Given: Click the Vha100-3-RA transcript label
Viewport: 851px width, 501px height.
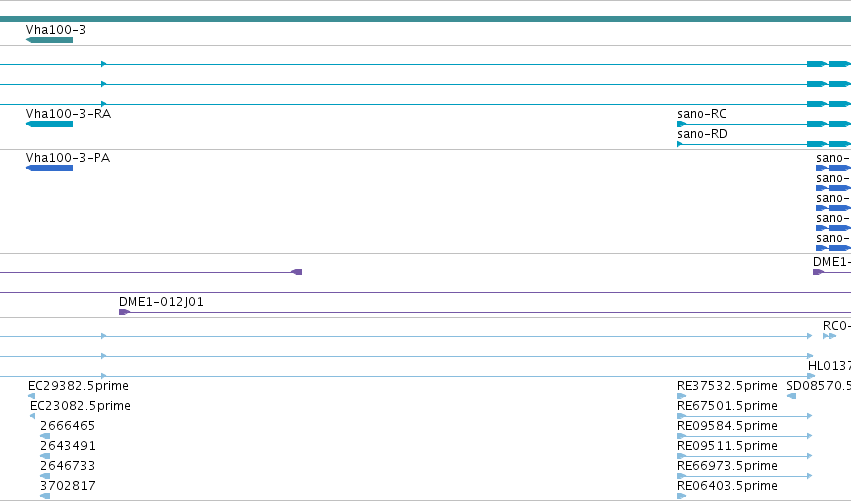Looking at the screenshot, I should (x=68, y=114).
